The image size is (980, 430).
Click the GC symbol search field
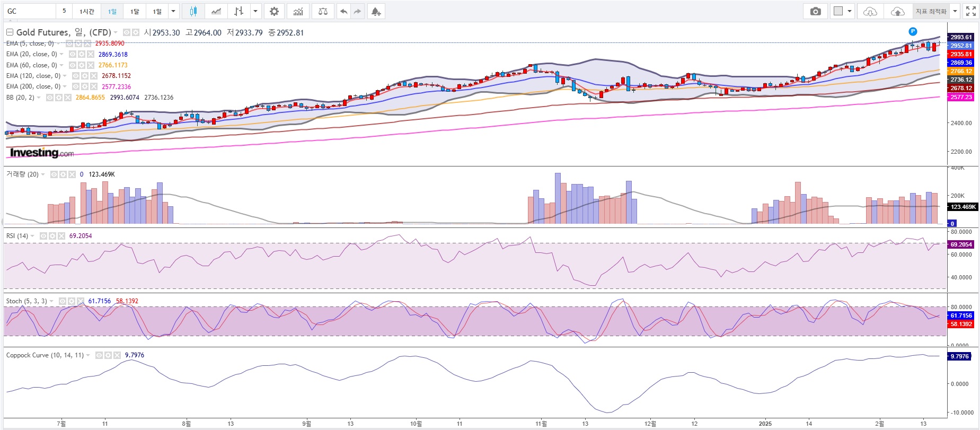30,11
